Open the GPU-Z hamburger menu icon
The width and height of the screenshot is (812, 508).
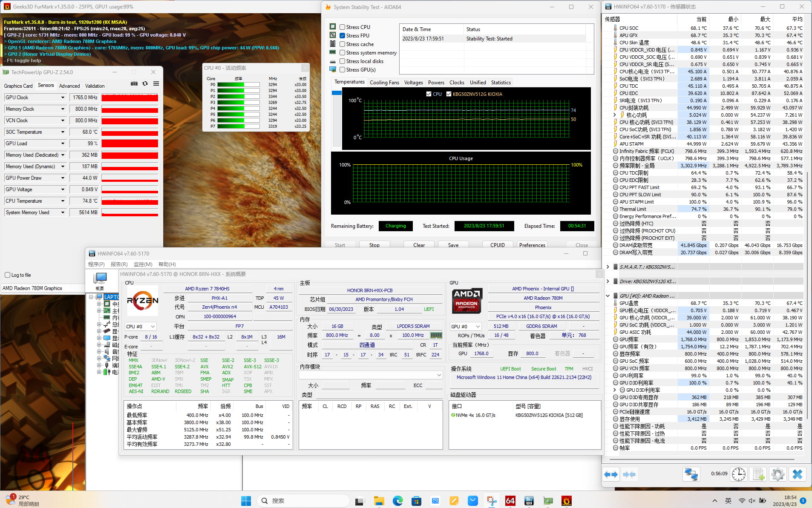point(156,83)
